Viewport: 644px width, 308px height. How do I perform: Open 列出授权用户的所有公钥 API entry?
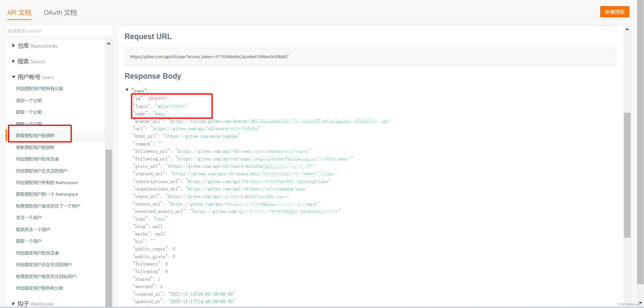(40, 89)
